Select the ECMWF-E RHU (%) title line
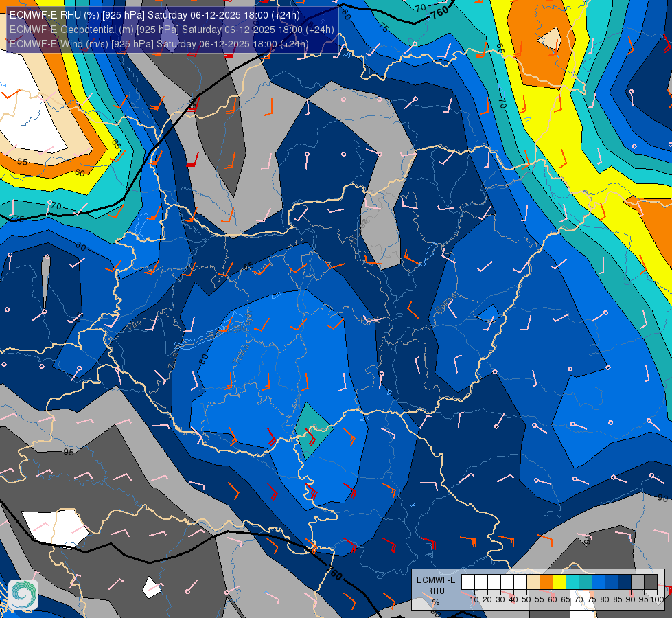The image size is (672, 618). pyautogui.click(x=154, y=15)
